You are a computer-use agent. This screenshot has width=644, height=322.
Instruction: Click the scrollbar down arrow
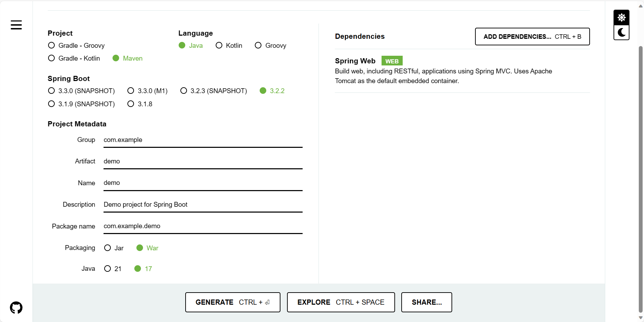[x=641, y=318]
